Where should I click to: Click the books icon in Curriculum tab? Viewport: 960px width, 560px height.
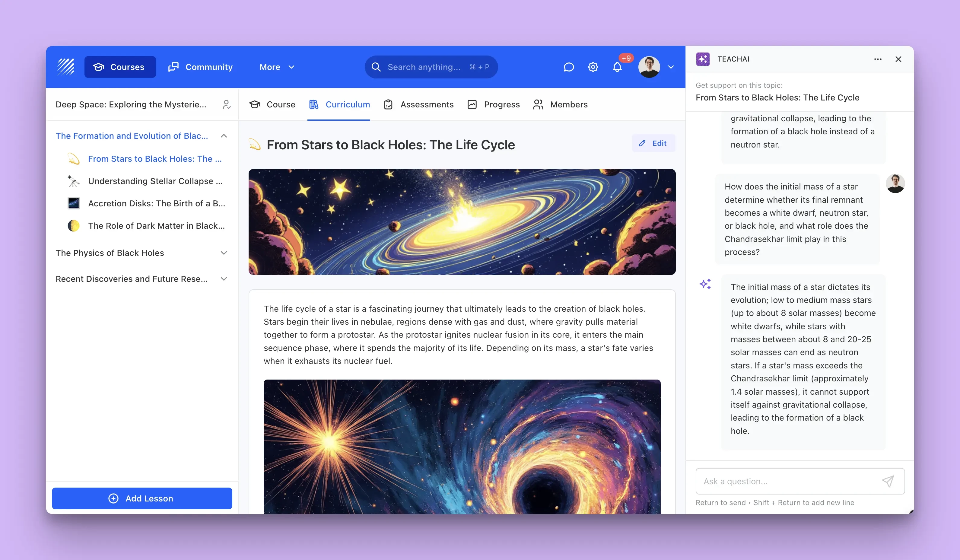(x=313, y=104)
